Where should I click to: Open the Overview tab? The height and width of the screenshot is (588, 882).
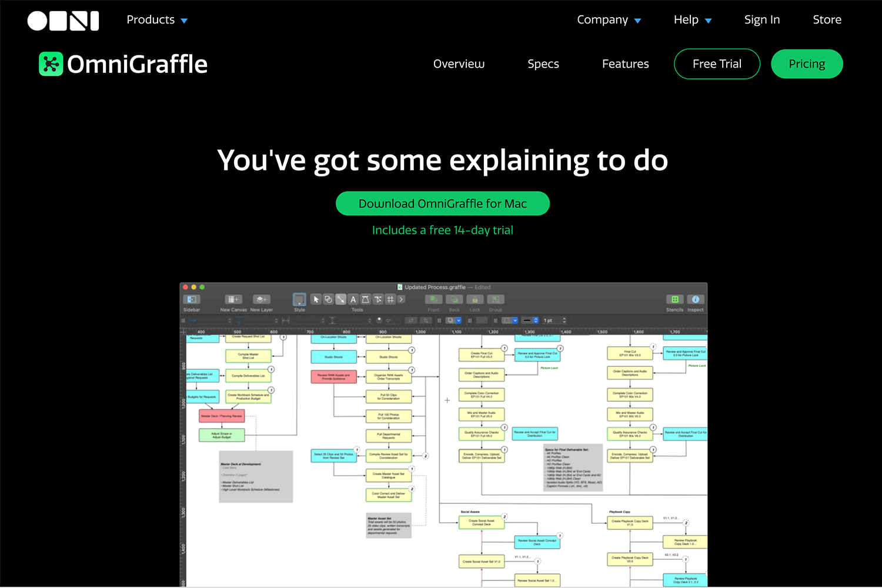pyautogui.click(x=459, y=64)
